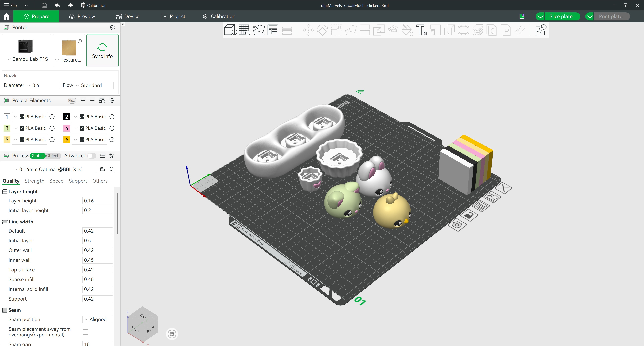Click filament 2 black color swatch
The width and height of the screenshot is (644, 346).
pyautogui.click(x=66, y=117)
